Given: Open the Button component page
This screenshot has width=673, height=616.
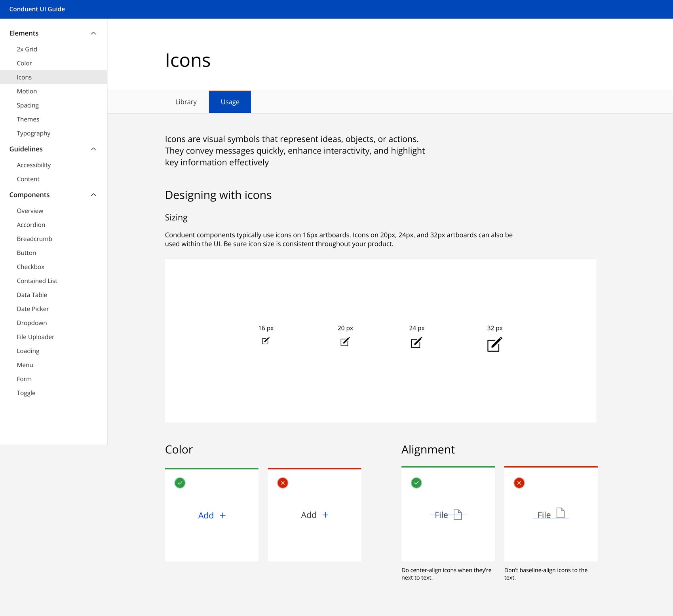Looking at the screenshot, I should click(x=53, y=253).
